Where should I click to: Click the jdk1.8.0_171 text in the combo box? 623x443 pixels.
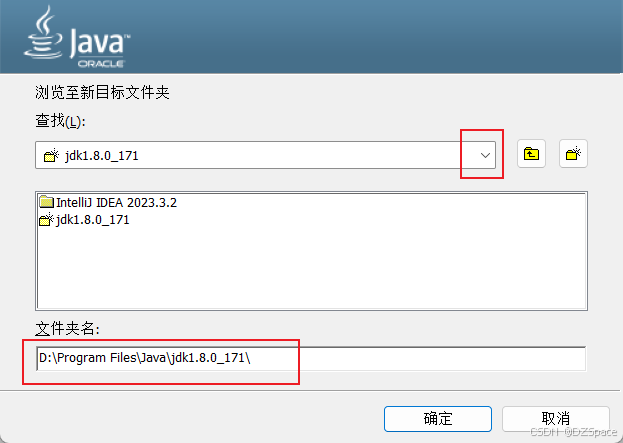102,155
